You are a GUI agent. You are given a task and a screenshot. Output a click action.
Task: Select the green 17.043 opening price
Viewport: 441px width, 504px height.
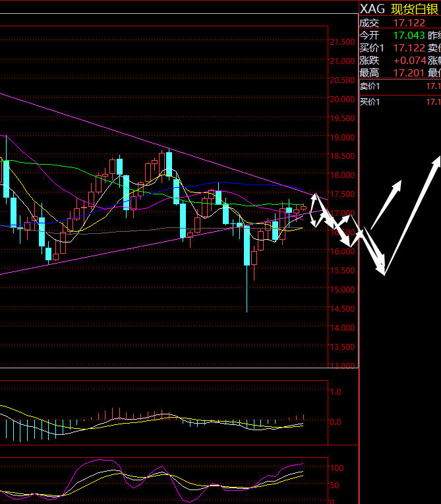(x=409, y=36)
